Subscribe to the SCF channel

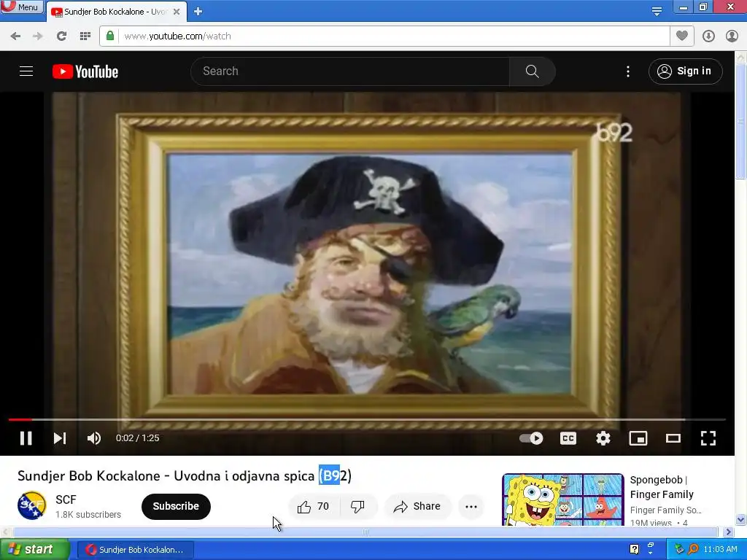(x=176, y=506)
